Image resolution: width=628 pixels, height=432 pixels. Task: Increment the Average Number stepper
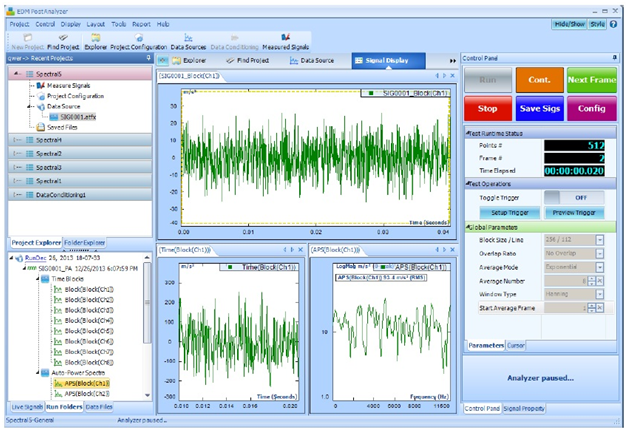(592, 279)
